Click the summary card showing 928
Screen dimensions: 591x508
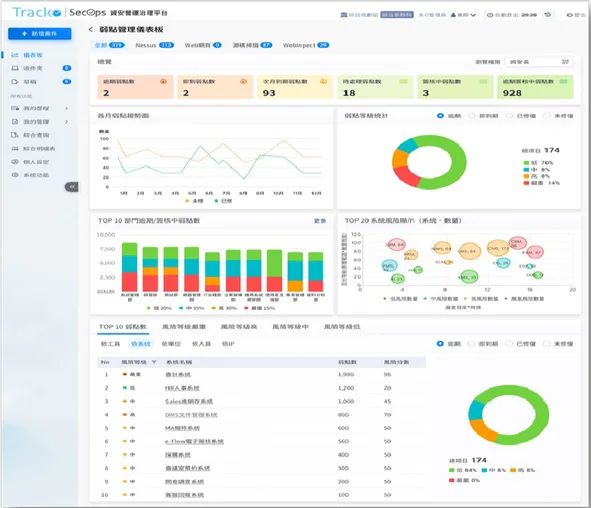click(535, 87)
